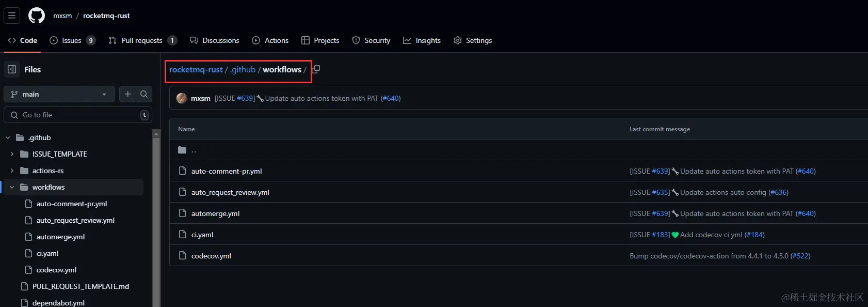Open ci.yaml in the file tree
This screenshot has width=868, height=307.
coord(47,253)
